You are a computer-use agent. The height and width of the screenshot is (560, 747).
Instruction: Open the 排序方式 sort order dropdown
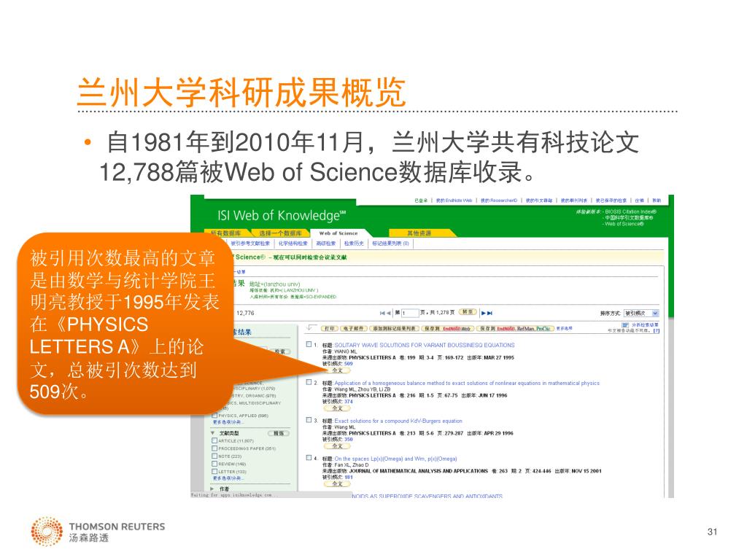641,314
